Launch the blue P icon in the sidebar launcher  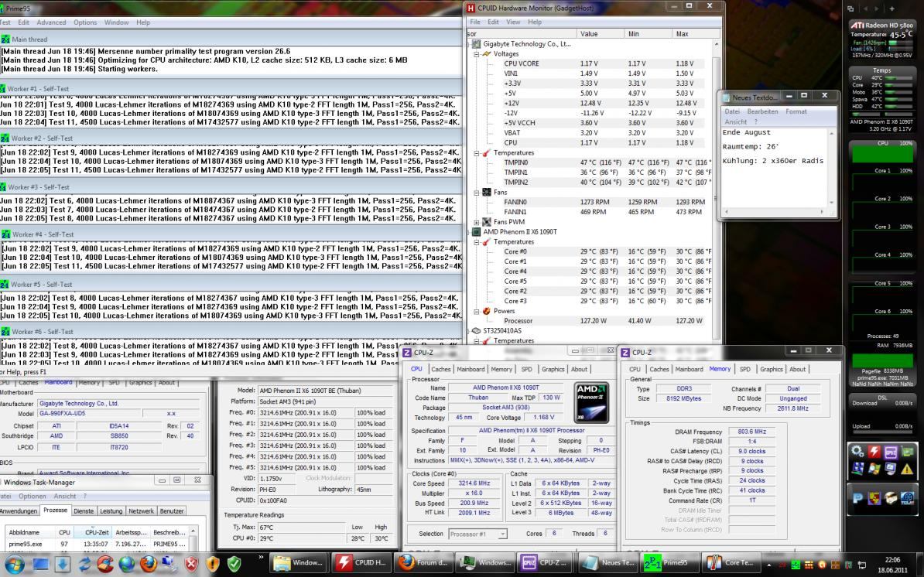coord(857,498)
